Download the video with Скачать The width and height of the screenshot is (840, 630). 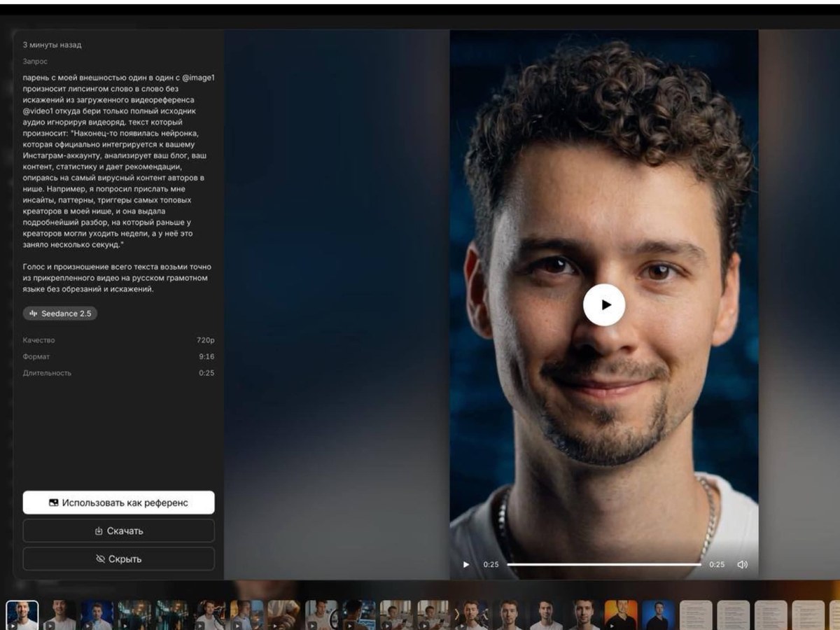(118, 531)
